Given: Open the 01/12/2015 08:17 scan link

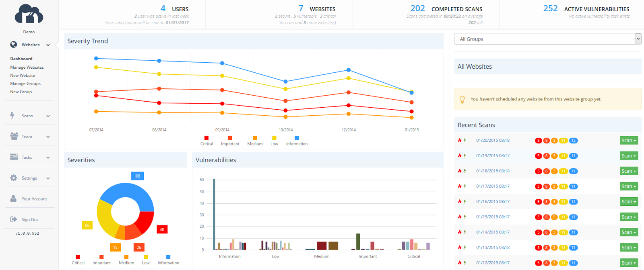Looking at the screenshot, I should [493, 262].
